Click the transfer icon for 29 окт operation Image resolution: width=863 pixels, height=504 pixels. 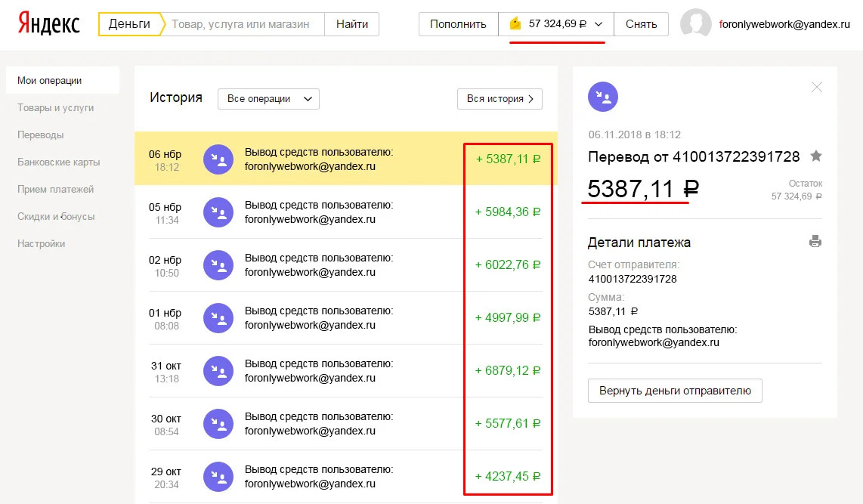218,477
